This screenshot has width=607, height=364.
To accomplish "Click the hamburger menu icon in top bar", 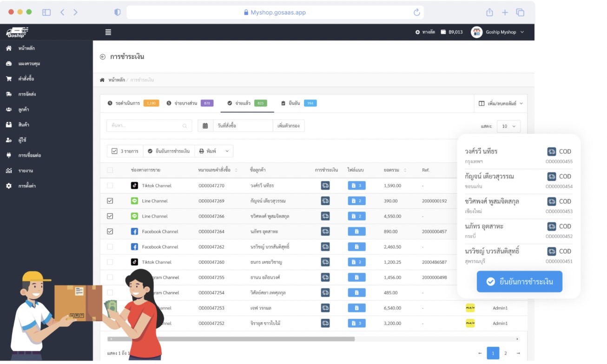I will pyautogui.click(x=108, y=32).
